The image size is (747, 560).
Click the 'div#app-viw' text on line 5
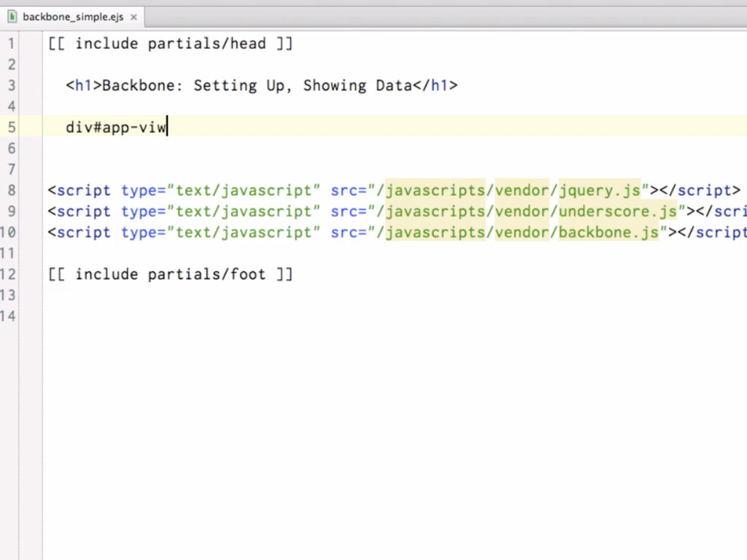pyautogui.click(x=116, y=128)
